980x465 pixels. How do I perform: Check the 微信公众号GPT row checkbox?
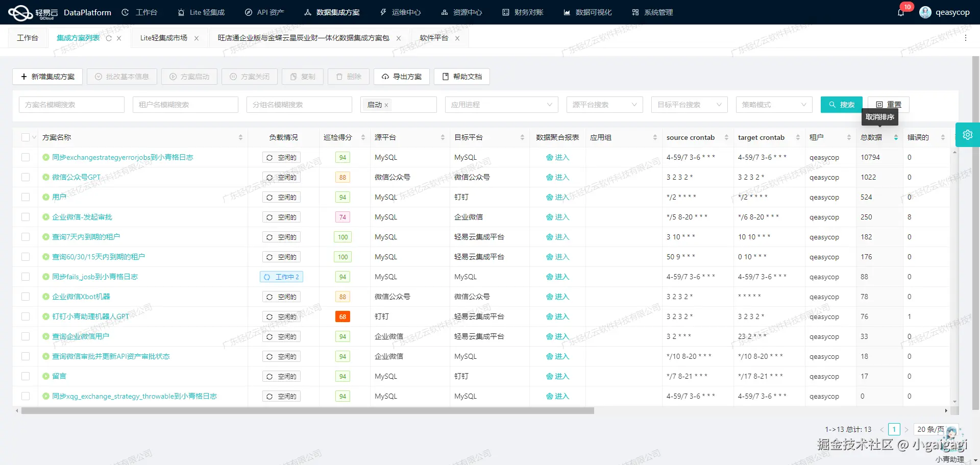pyautogui.click(x=26, y=177)
